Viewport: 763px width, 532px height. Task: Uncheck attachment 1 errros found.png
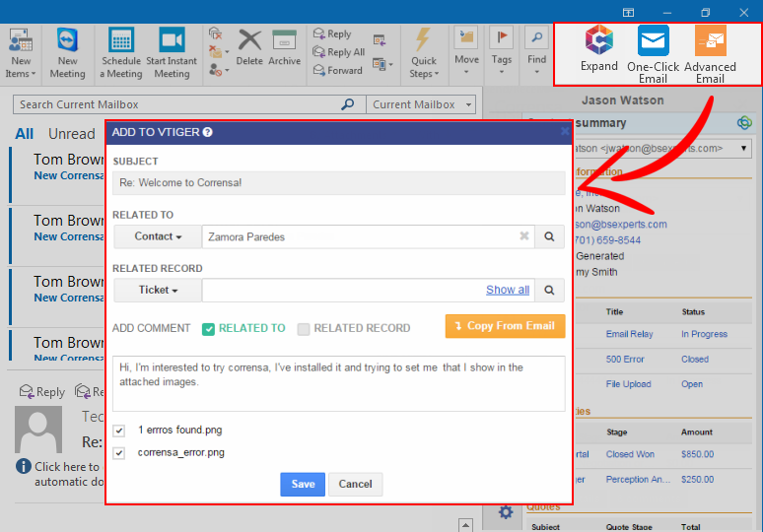118,431
